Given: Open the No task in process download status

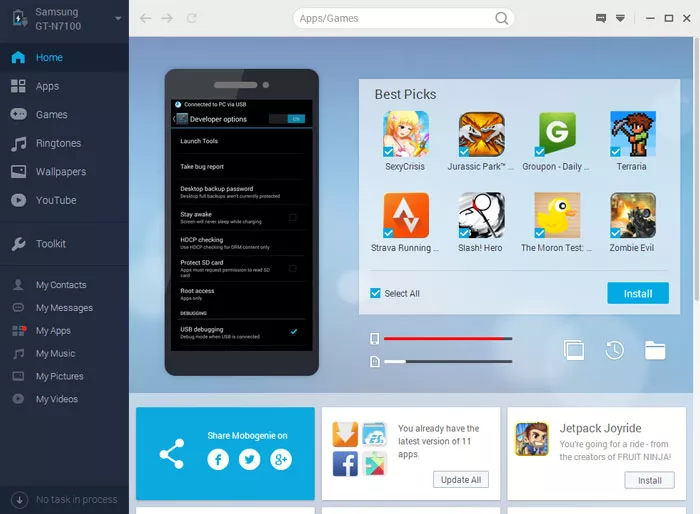Looking at the screenshot, I should [64, 500].
